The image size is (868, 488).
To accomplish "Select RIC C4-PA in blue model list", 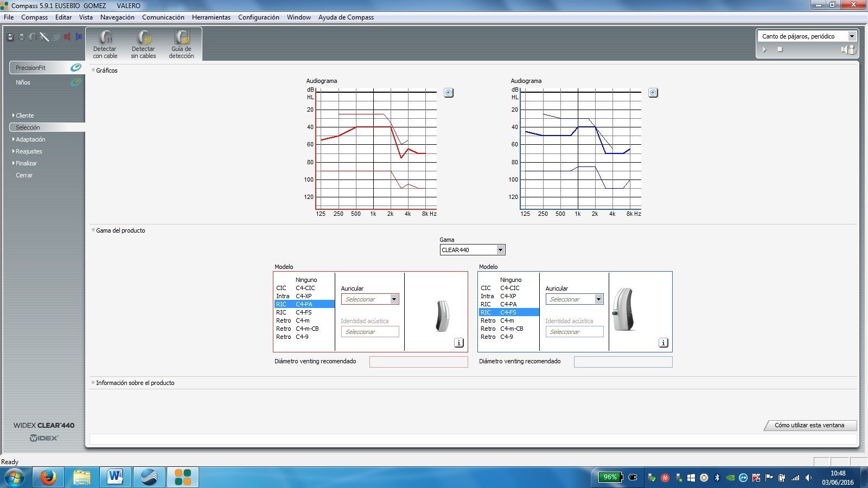I will [509, 304].
